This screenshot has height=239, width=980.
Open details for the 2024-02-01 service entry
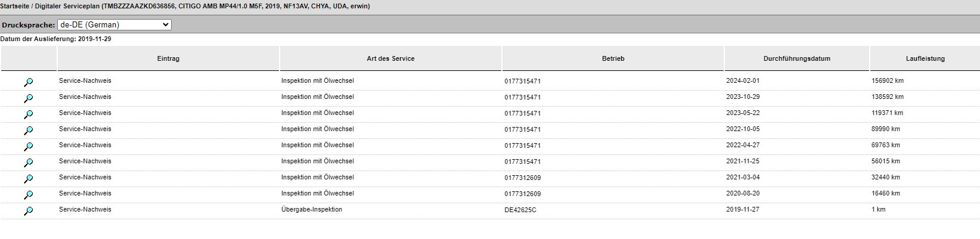[28, 82]
